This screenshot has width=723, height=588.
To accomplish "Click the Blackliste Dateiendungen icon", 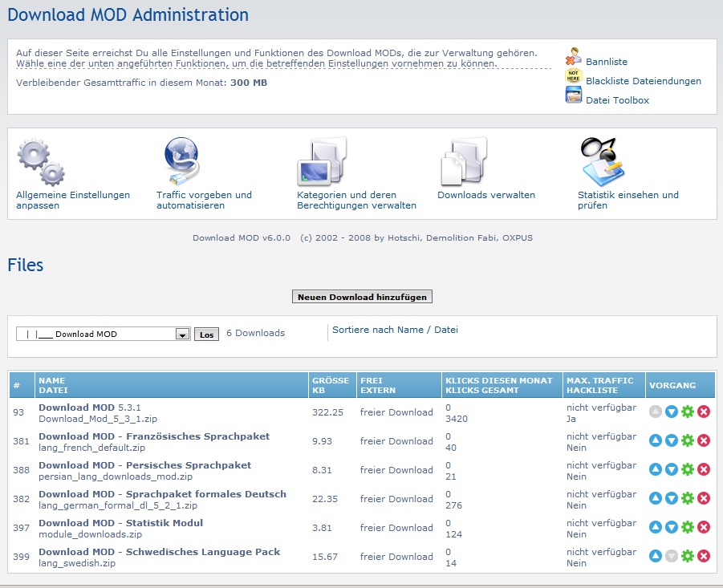I will tap(573, 78).
